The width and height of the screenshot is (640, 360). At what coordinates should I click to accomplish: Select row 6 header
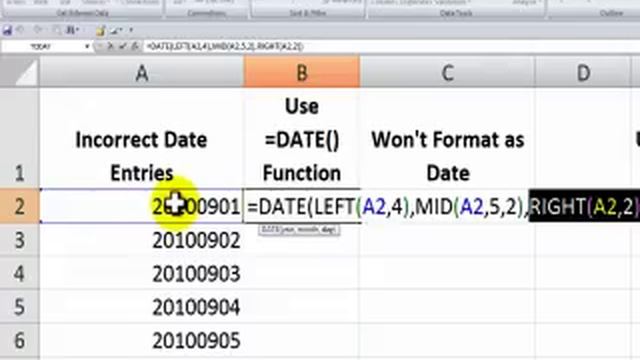tap(20, 340)
